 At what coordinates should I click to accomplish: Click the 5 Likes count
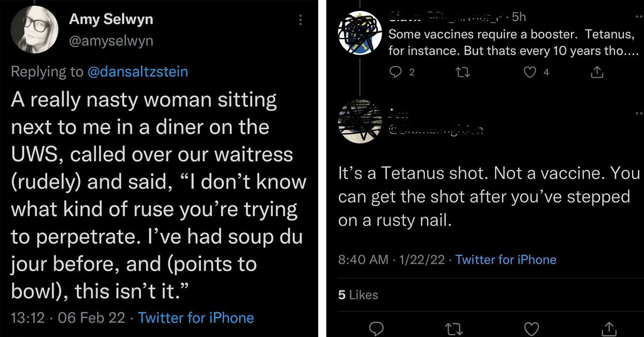357,295
